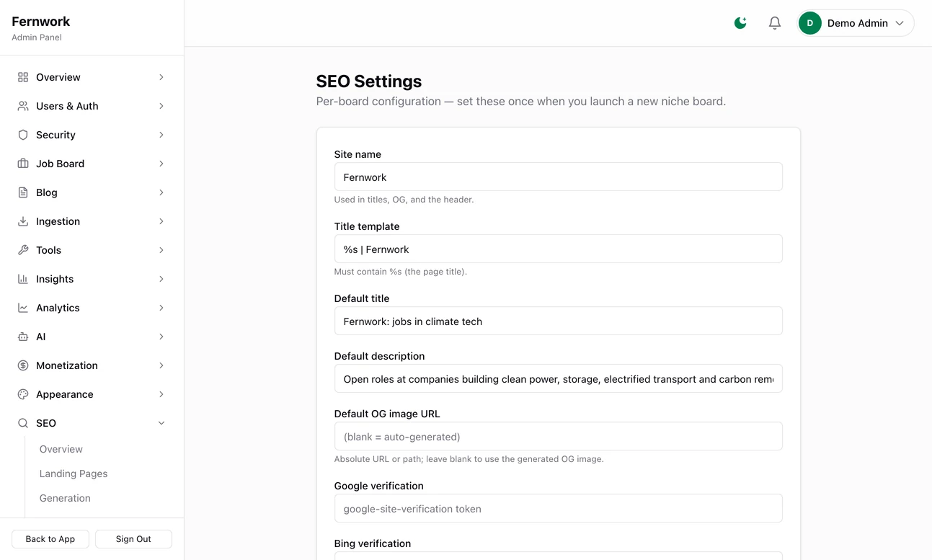Open the Security menu label

pyautogui.click(x=56, y=135)
